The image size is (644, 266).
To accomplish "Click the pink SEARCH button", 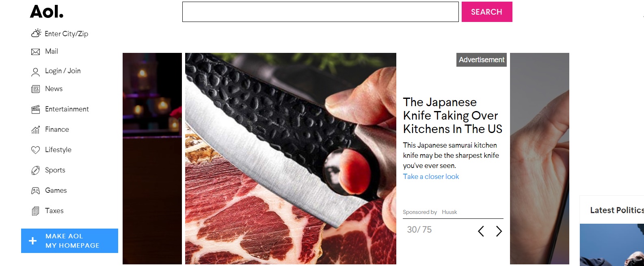I will (x=487, y=12).
